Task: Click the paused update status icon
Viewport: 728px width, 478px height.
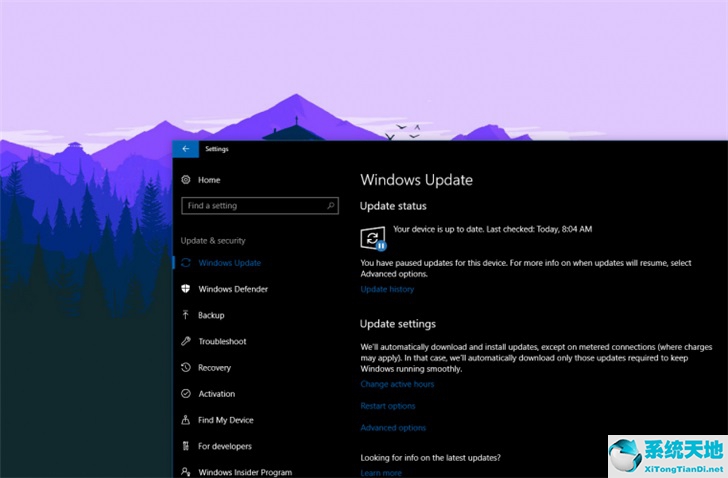Action: tap(373, 238)
